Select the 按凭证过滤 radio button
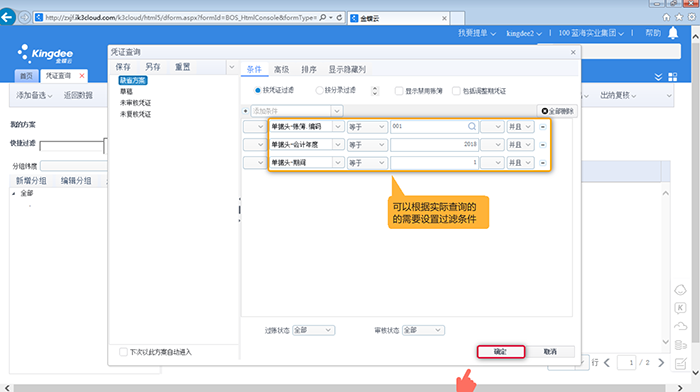This screenshot has width=700, height=392. click(258, 90)
